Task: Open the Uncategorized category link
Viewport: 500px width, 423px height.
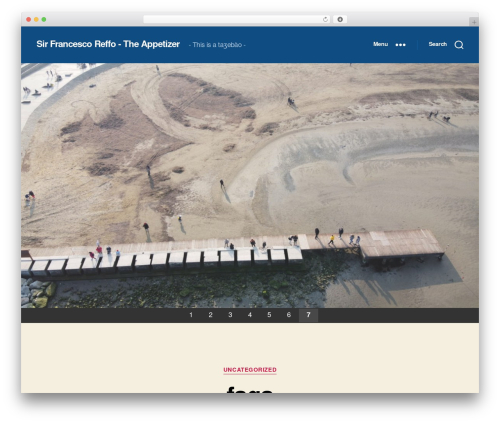Action: (250, 370)
